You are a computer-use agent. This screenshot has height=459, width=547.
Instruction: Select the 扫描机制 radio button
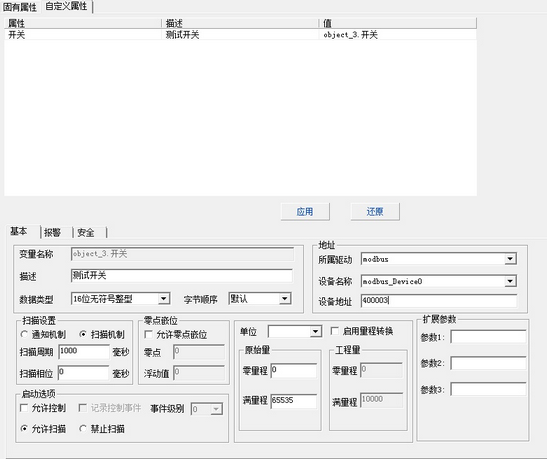point(83,334)
